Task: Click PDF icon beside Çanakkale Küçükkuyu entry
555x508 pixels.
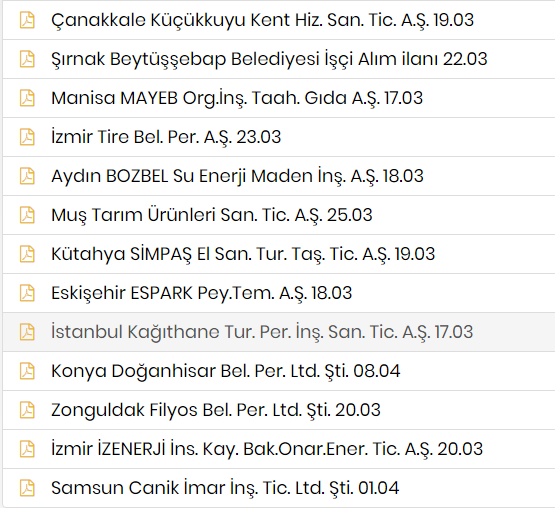Action: click(x=27, y=20)
